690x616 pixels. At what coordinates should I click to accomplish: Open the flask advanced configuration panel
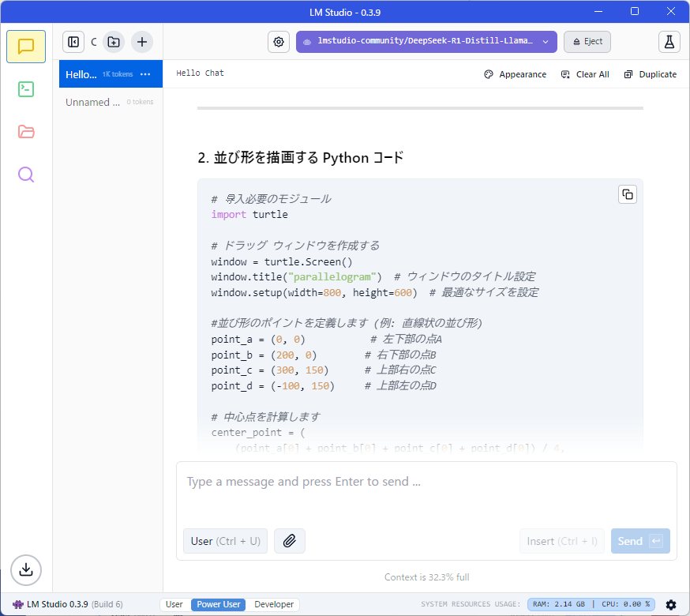[x=669, y=42]
